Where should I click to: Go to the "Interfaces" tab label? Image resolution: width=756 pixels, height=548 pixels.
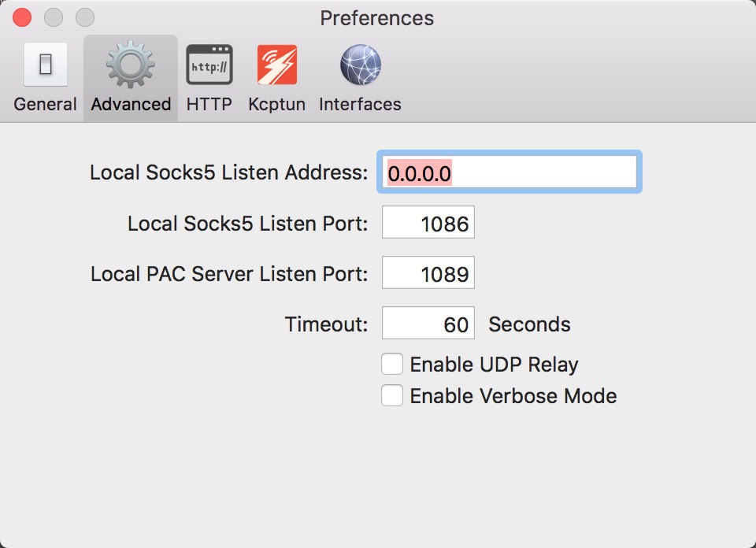click(360, 104)
